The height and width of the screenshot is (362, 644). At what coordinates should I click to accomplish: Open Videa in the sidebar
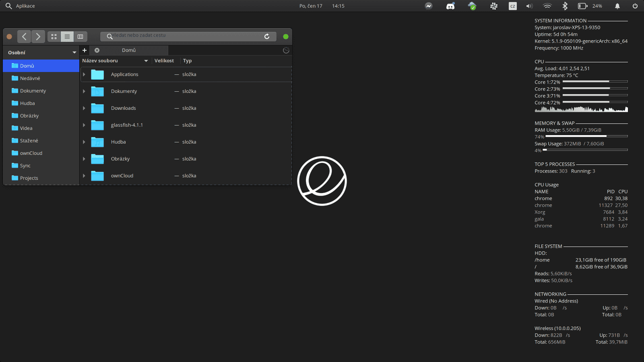point(41,128)
